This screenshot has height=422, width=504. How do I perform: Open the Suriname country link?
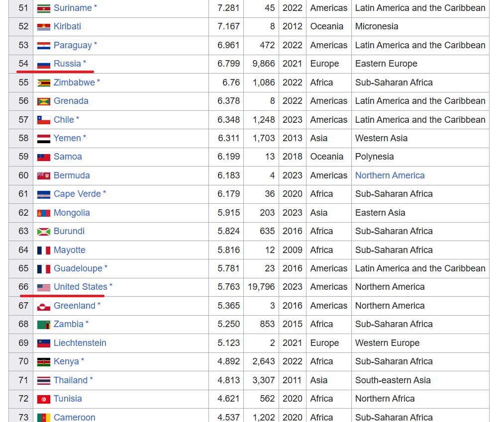click(x=73, y=8)
